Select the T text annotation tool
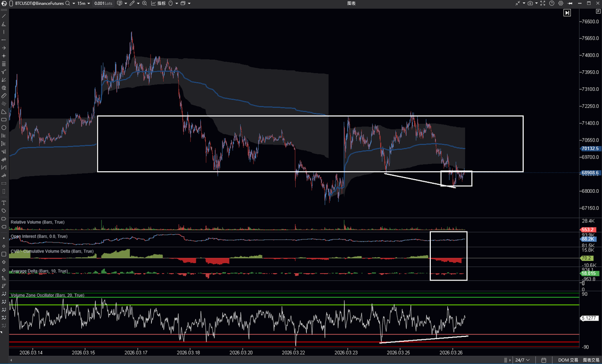Image resolution: width=602 pixels, height=364 pixels. point(4,203)
